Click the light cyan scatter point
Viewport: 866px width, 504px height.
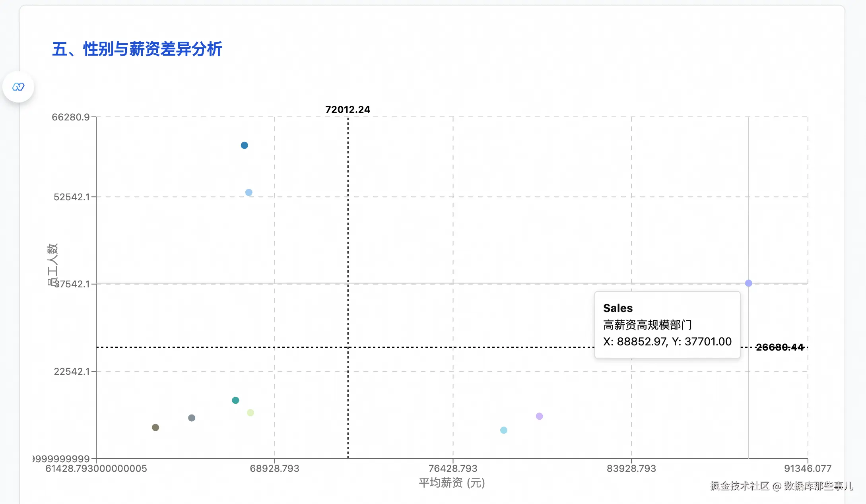coord(503,430)
